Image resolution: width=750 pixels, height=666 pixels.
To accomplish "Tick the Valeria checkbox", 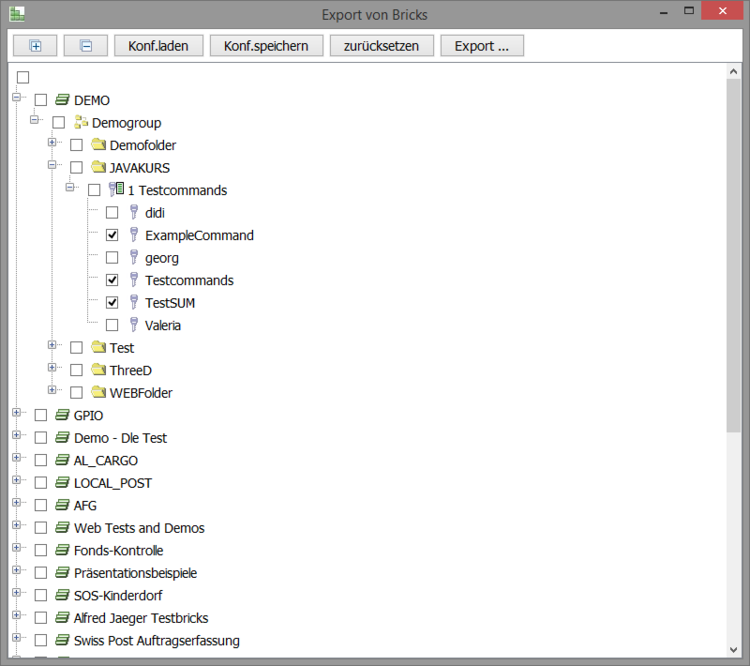I will click(112, 325).
